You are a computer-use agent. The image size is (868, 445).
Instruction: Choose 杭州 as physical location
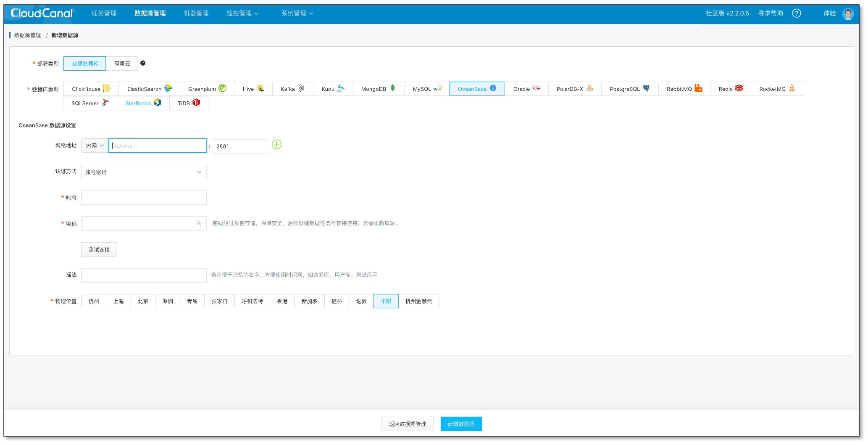pyautogui.click(x=94, y=301)
